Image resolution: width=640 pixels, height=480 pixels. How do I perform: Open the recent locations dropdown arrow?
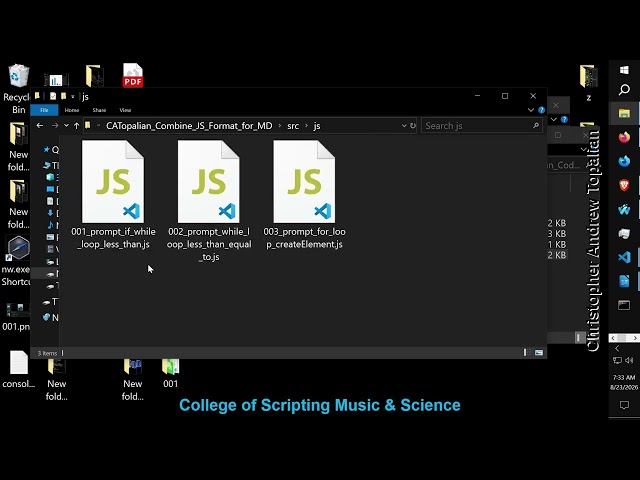point(66,126)
